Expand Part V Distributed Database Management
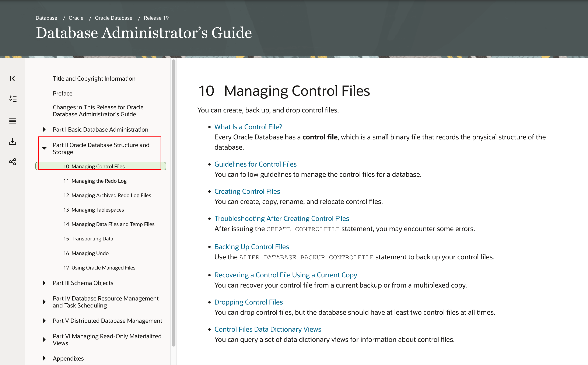The height and width of the screenshot is (365, 588). coord(44,321)
